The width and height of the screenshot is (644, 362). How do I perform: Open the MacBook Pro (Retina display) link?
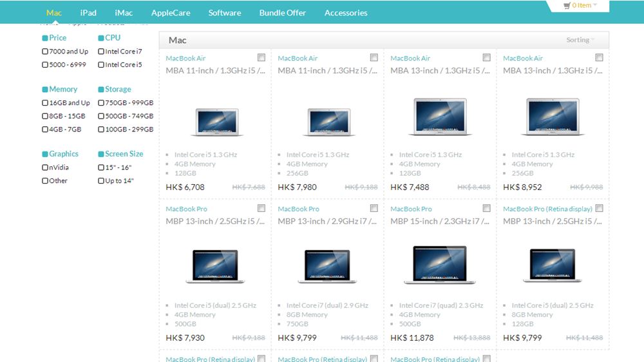547,209
